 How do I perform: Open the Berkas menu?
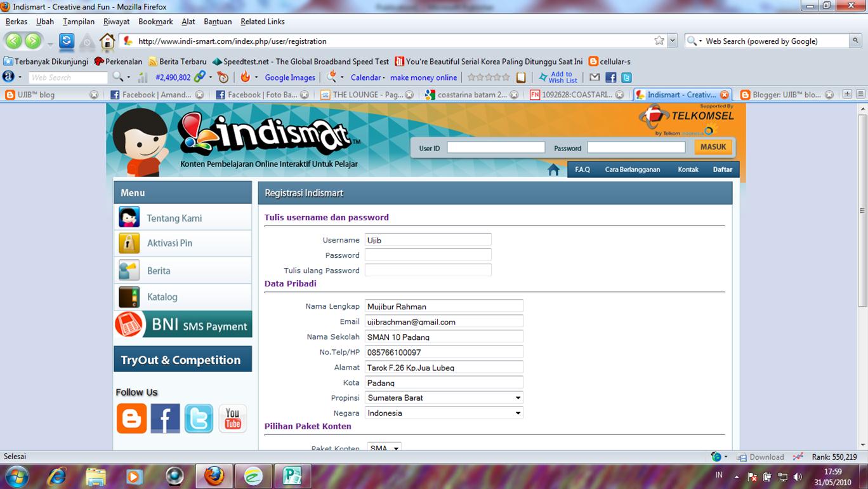tap(16, 22)
